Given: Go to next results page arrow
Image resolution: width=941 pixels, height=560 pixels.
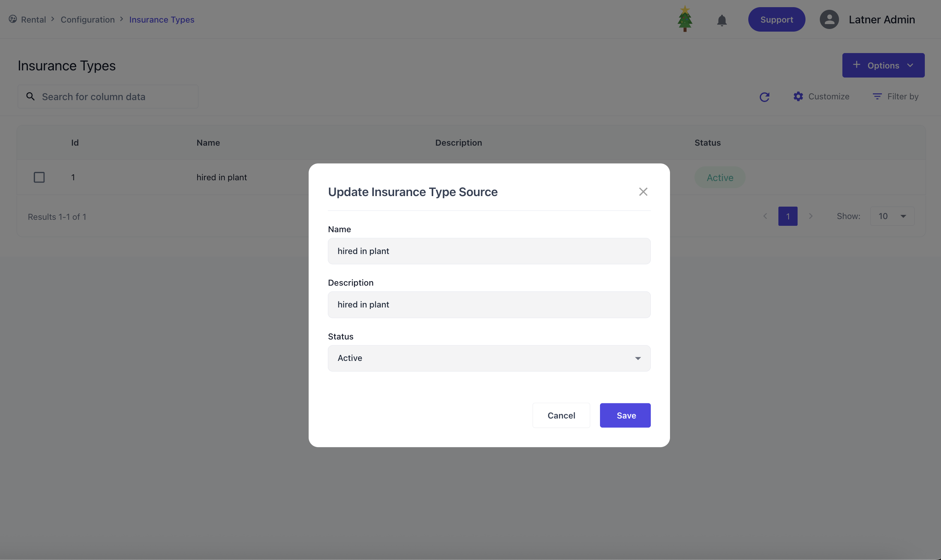Looking at the screenshot, I should click(810, 216).
